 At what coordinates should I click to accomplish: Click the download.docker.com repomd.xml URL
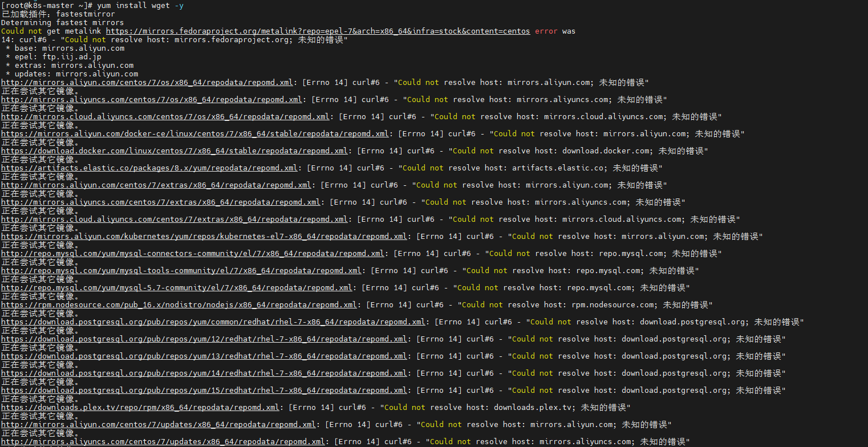coord(175,151)
